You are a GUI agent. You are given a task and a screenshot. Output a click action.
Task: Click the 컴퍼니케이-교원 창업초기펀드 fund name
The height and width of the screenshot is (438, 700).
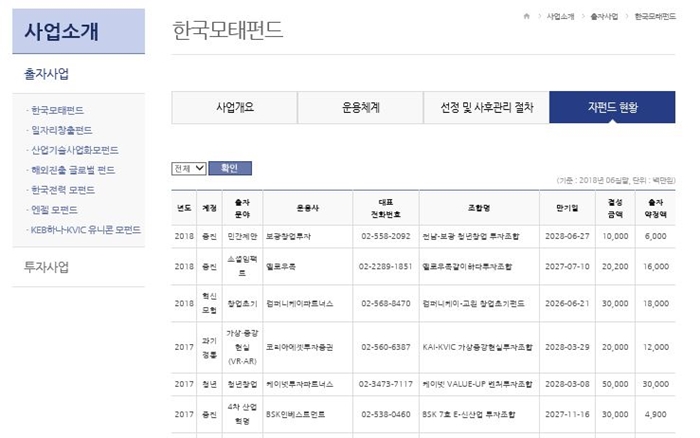click(473, 304)
